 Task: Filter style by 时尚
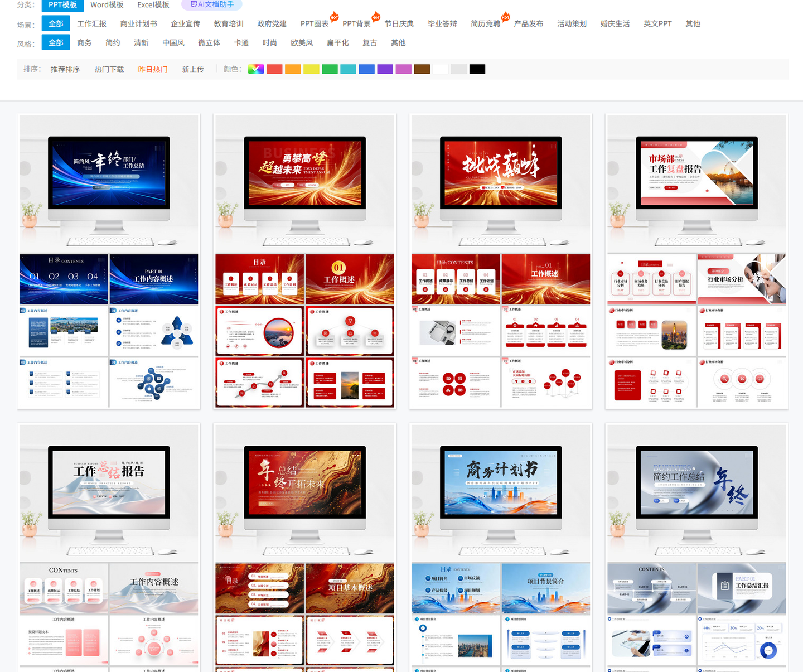click(x=270, y=43)
